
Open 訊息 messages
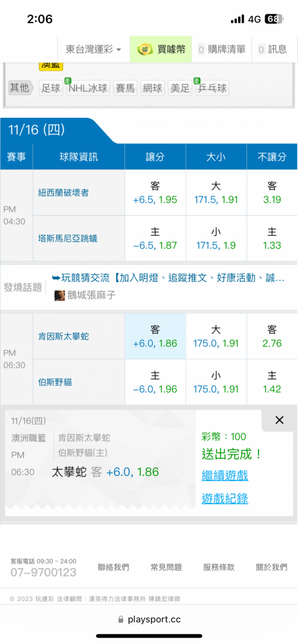point(272,50)
